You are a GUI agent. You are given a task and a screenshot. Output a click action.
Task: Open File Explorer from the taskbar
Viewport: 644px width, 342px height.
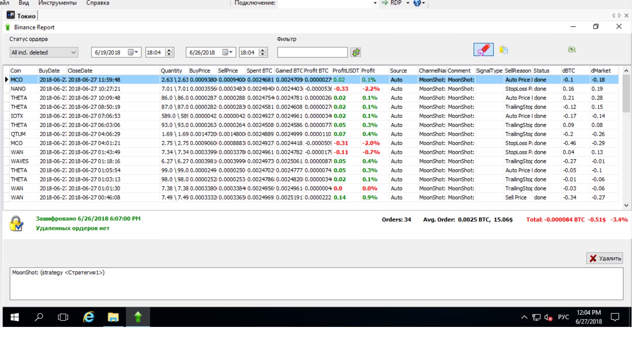(x=113, y=317)
